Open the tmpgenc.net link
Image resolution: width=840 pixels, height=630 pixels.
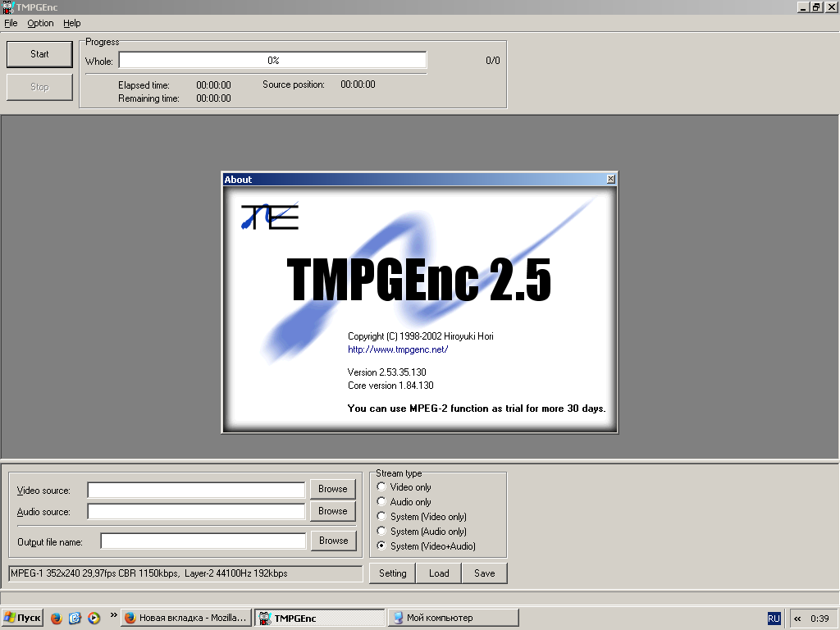tap(398, 349)
